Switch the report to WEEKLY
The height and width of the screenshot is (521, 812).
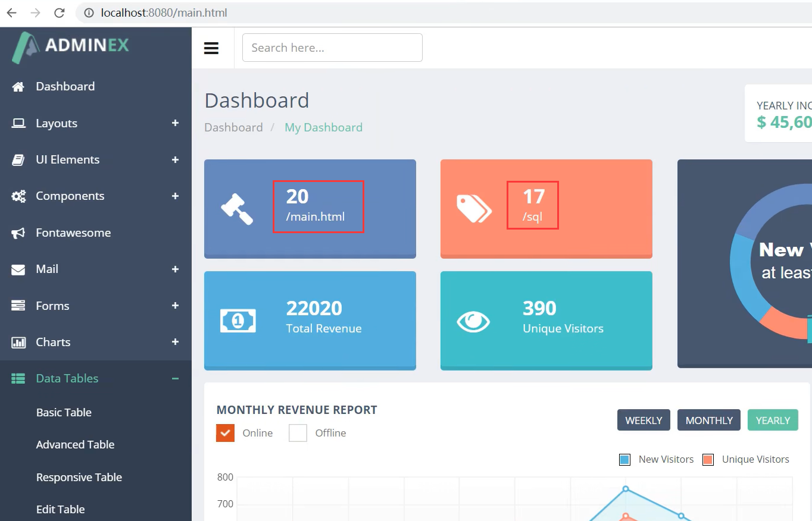[644, 420]
